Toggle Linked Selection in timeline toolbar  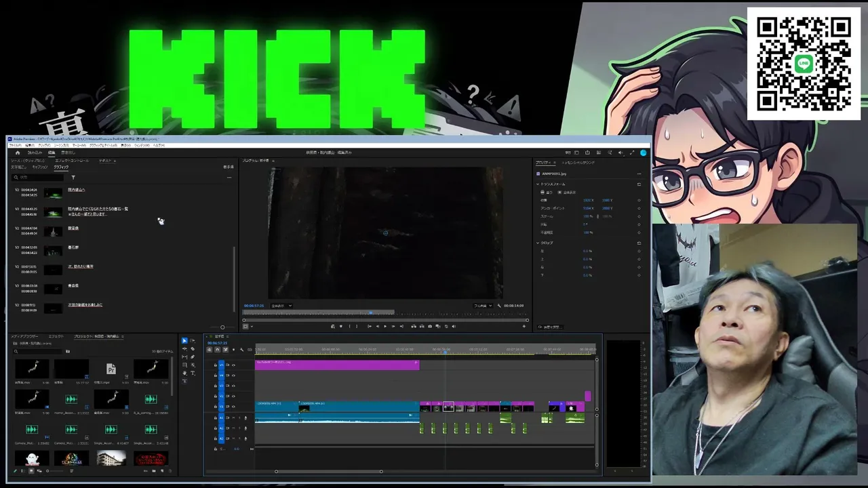pos(225,350)
